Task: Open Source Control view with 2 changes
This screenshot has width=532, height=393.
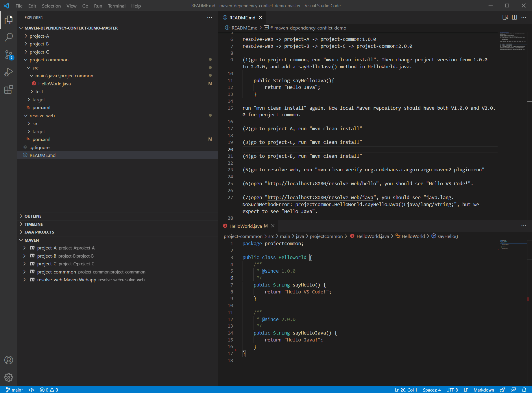Action: [x=9, y=55]
